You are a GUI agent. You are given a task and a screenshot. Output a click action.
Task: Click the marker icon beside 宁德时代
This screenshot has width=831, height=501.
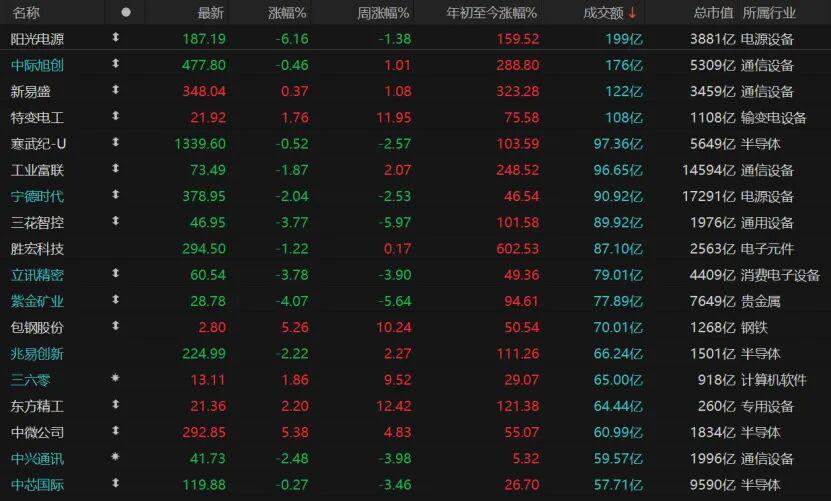coord(116,195)
